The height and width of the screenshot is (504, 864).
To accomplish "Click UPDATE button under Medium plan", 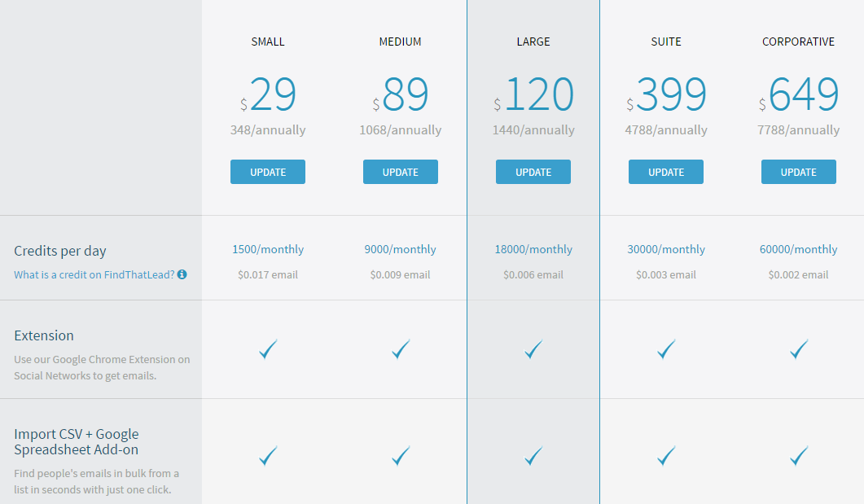I will [401, 172].
